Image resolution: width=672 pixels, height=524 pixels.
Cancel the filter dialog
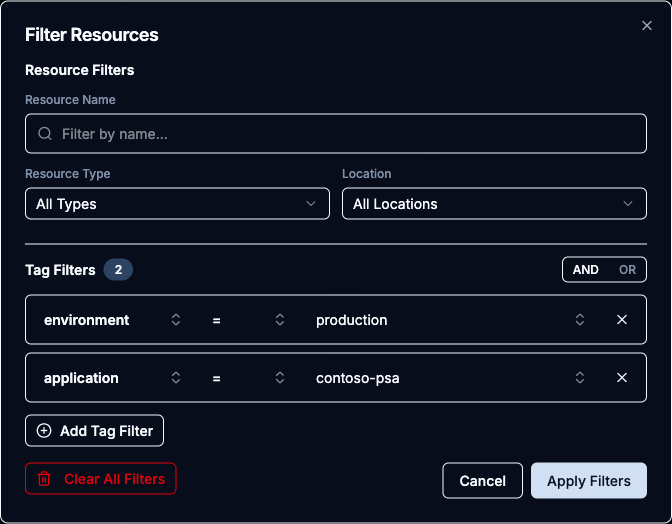(x=483, y=481)
